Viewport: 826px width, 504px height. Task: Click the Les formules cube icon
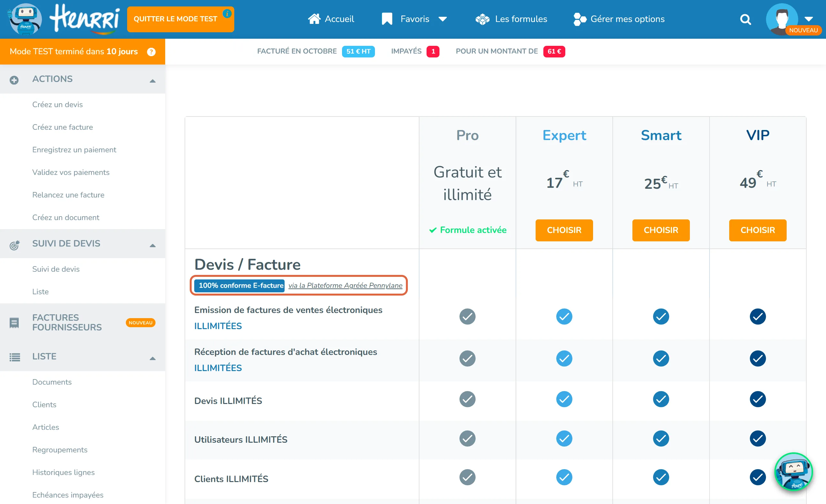pyautogui.click(x=482, y=19)
